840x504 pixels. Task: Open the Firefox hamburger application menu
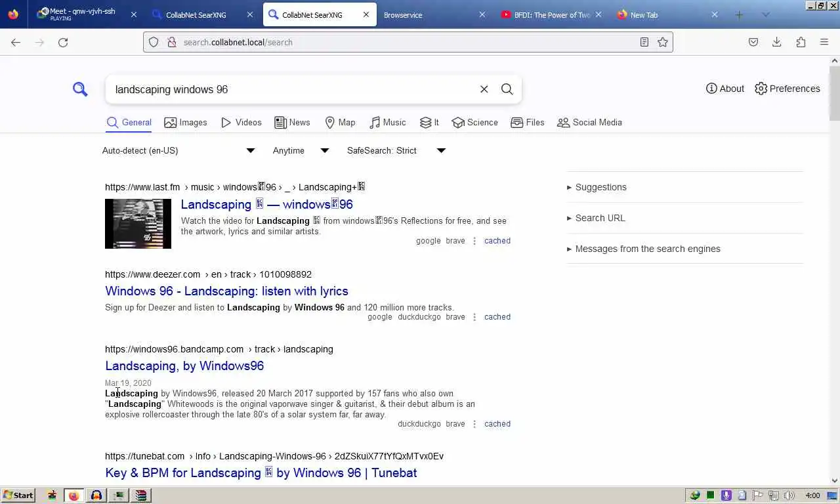(x=824, y=42)
